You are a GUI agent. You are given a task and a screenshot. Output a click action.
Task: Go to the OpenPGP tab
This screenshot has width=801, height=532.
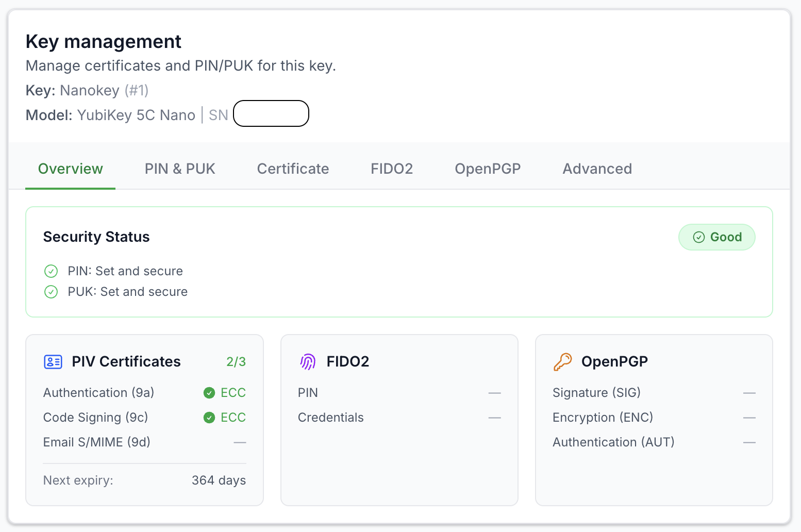pyautogui.click(x=488, y=169)
